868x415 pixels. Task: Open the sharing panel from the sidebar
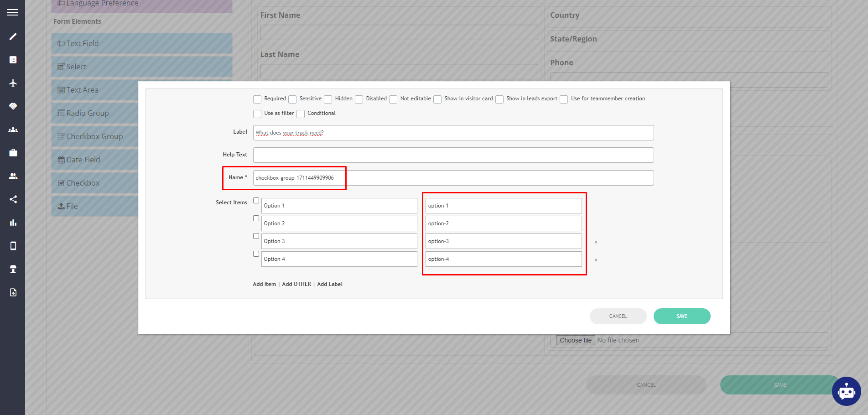click(x=12, y=199)
